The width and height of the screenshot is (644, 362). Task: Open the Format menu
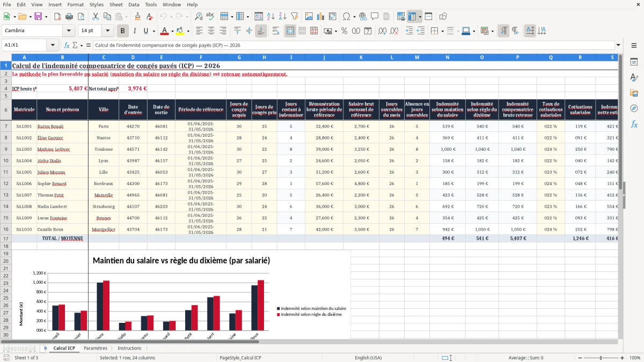(x=75, y=4)
